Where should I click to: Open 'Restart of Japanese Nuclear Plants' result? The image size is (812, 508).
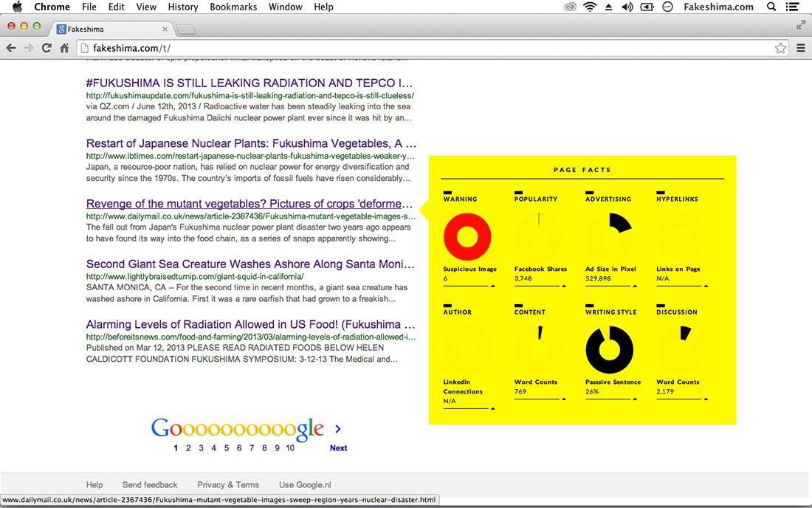pyautogui.click(x=251, y=143)
